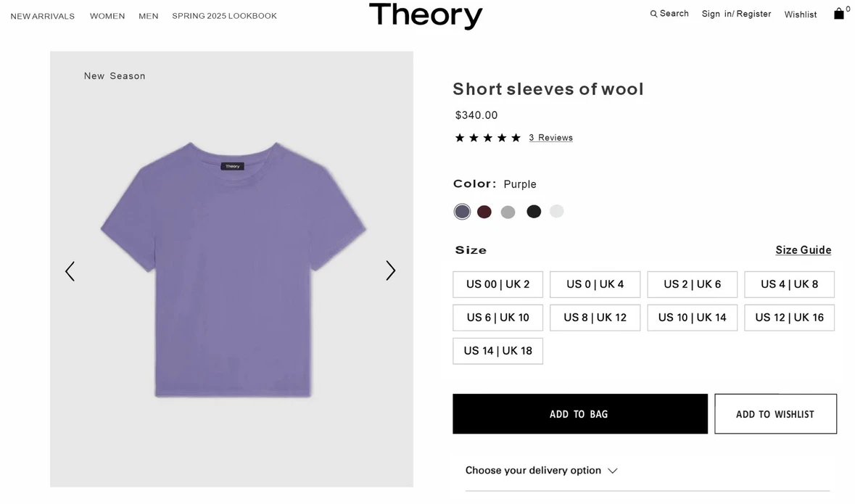Go to New Arrivals
The width and height of the screenshot is (855, 504).
43,16
